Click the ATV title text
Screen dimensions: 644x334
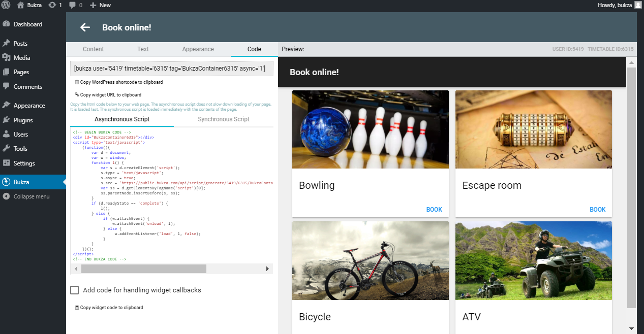[472, 317]
